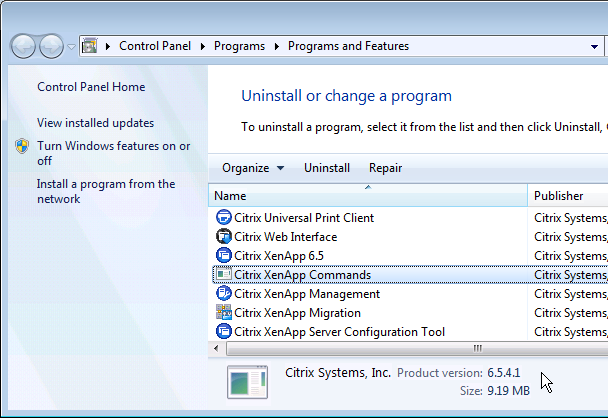Viewport: 608px width, 418px height.
Task: Expand the arrow after Programs breadcrumb
Action: coord(276,47)
